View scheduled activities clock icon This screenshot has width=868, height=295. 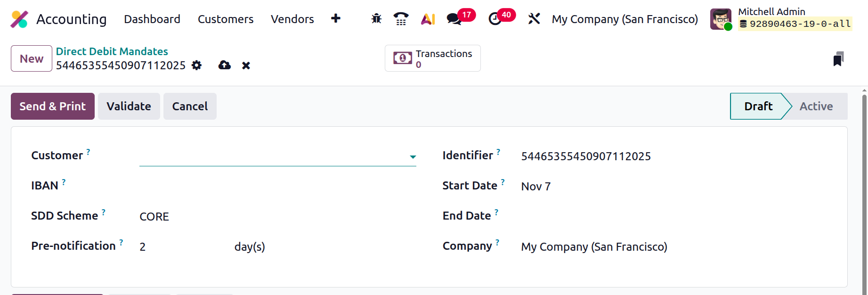(495, 19)
